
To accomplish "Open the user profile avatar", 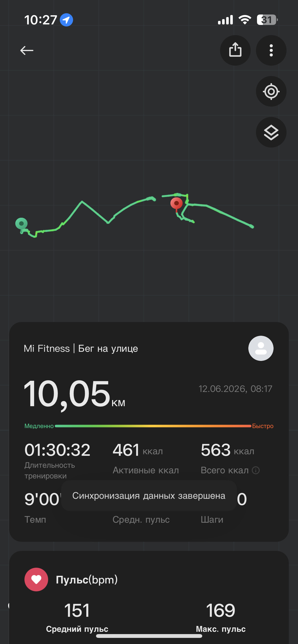I will click(261, 348).
